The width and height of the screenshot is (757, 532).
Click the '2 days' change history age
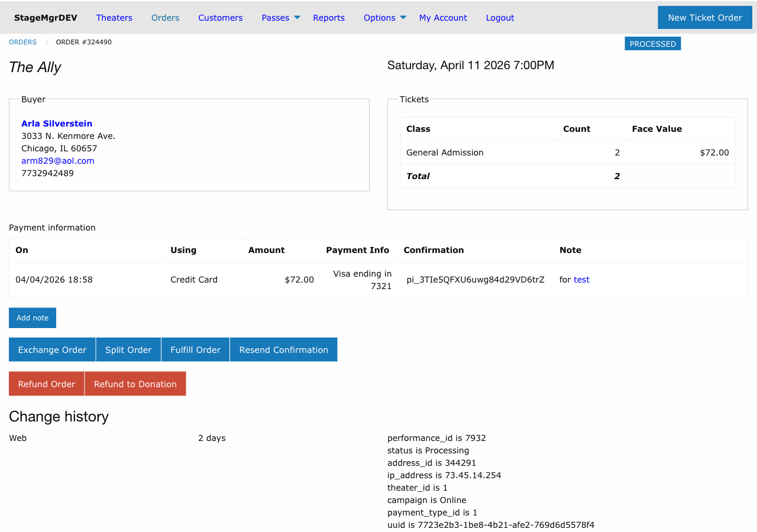point(212,438)
